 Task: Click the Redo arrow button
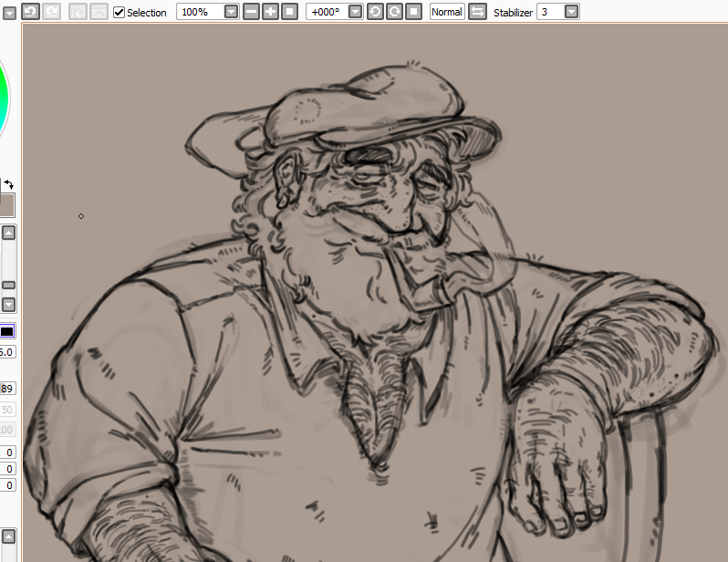52,12
